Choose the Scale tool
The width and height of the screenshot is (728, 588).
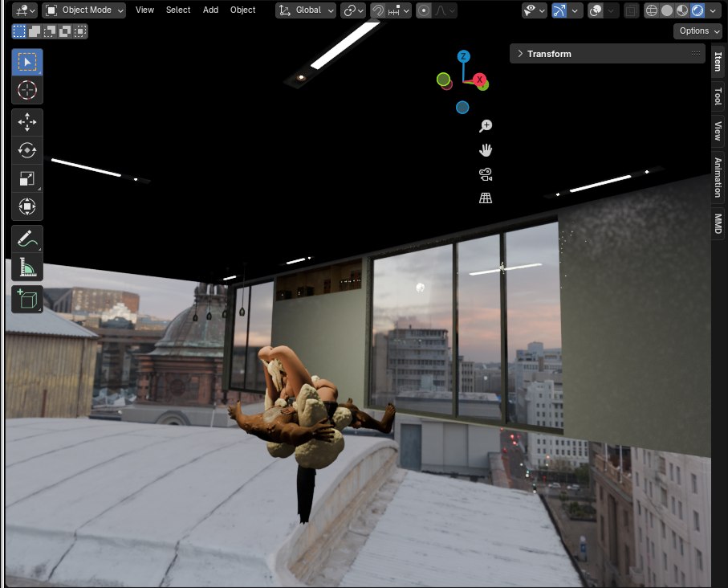(27, 178)
